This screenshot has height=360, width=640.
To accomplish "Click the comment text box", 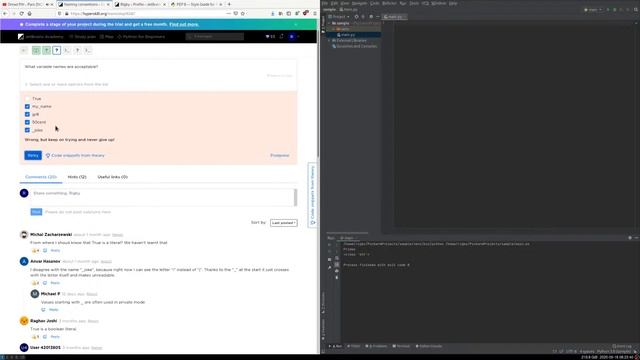I will pos(162,197).
